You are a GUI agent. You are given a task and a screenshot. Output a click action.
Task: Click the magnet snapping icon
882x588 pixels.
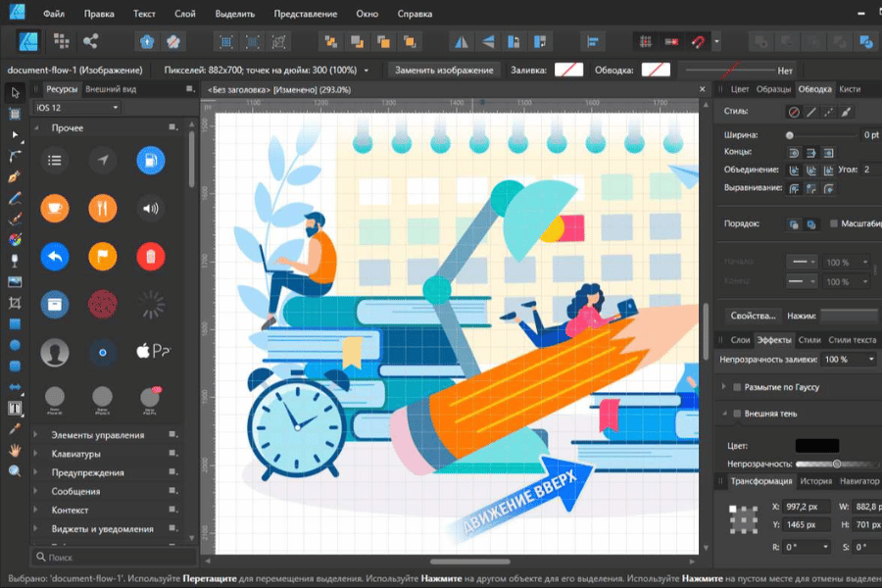point(699,41)
